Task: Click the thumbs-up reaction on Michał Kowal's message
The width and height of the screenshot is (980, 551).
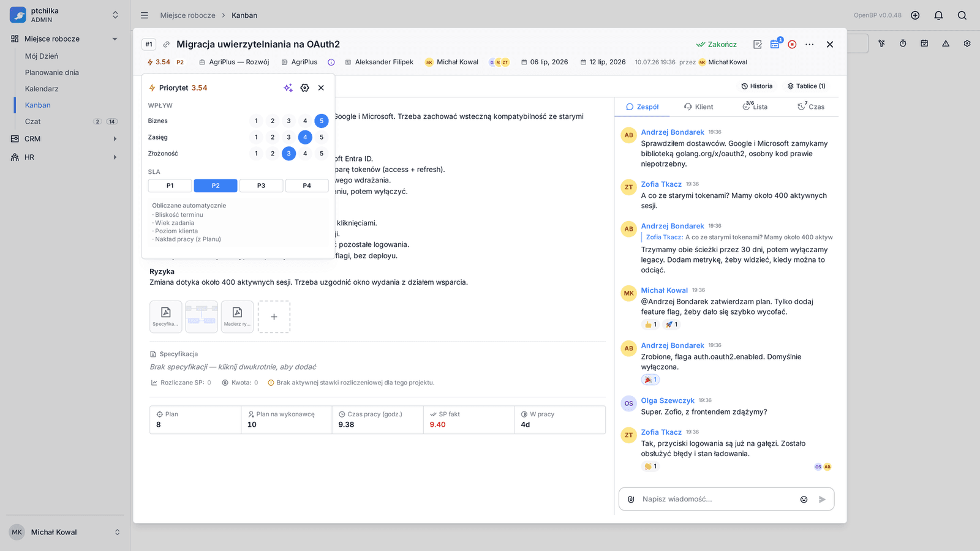Action: coord(650,324)
